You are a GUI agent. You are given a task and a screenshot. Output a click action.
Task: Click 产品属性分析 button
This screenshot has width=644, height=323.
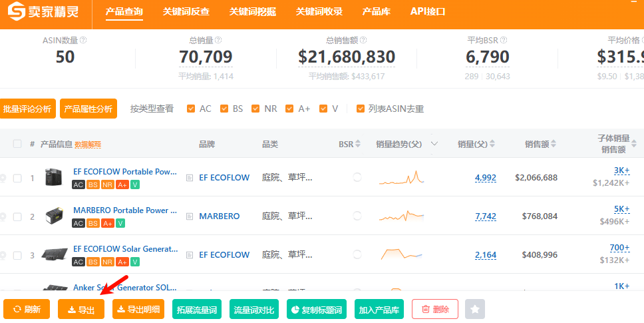(x=88, y=109)
